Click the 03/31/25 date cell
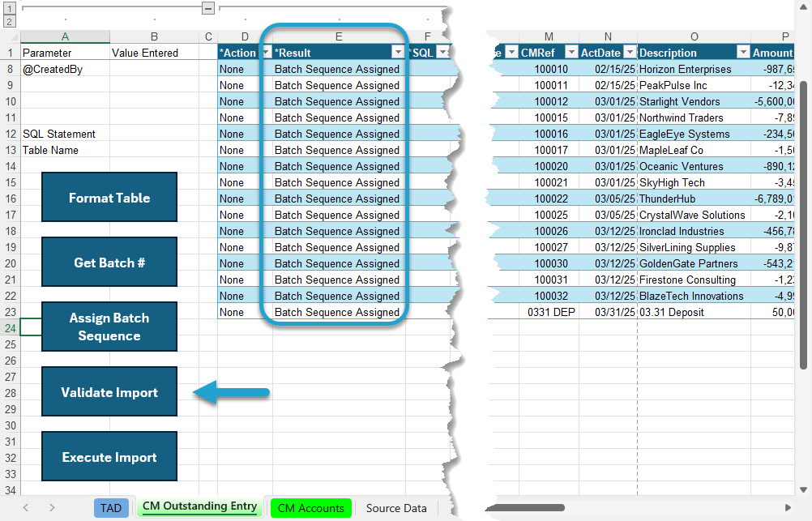This screenshot has width=812, height=521. (x=608, y=312)
